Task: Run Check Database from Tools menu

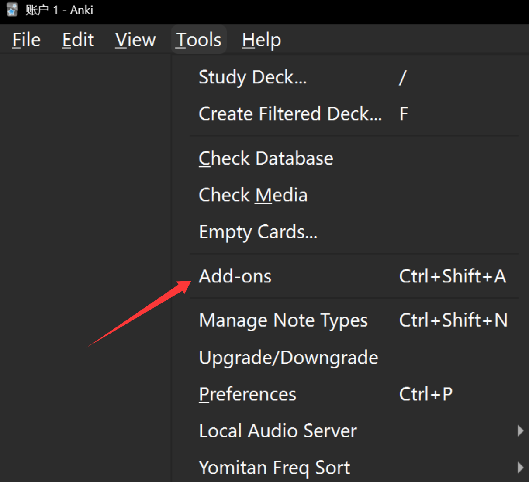Action: [354, 158]
